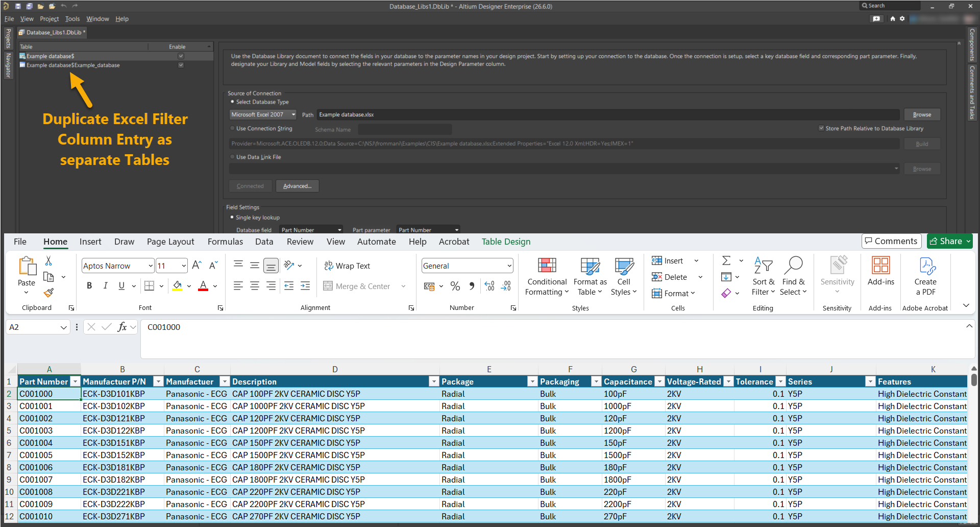Screen dimensions: 980x527
Task: Select the Use Connection String radio option
Action: coord(232,129)
